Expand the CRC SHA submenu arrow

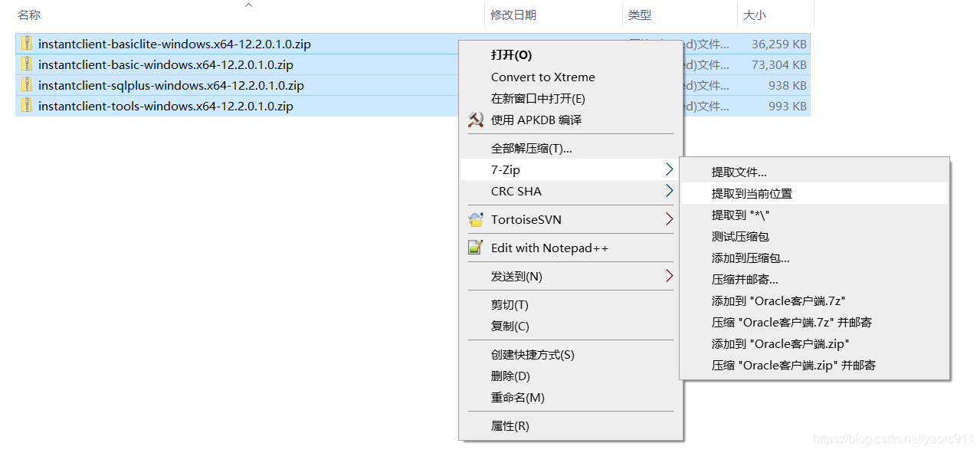pos(669,191)
